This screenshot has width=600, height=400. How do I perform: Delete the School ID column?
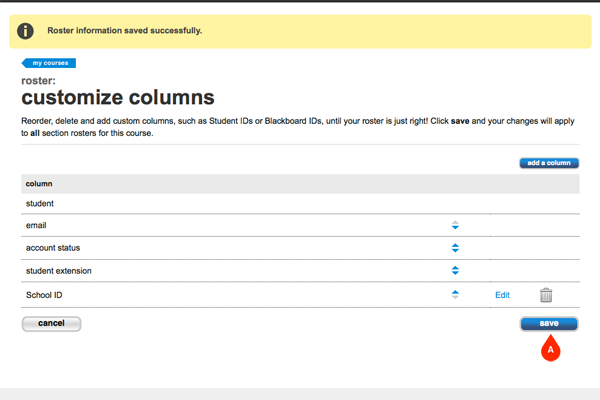coord(546,294)
